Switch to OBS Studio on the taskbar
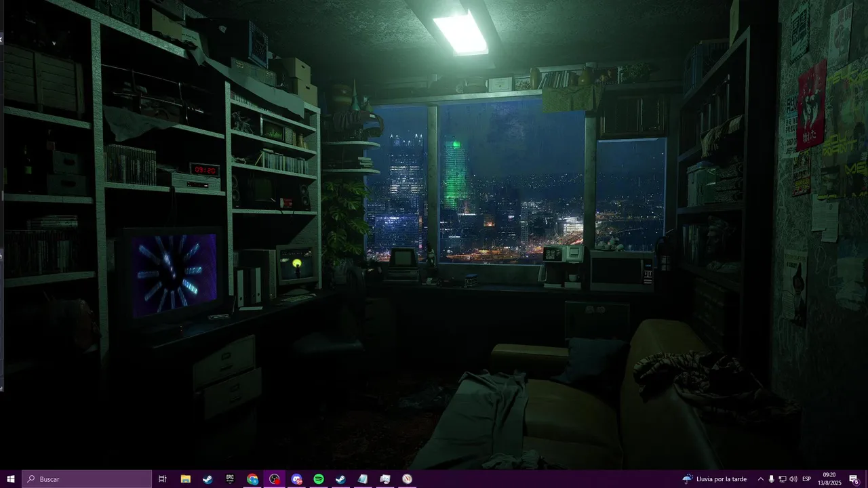This screenshot has width=868, height=488. click(274, 479)
